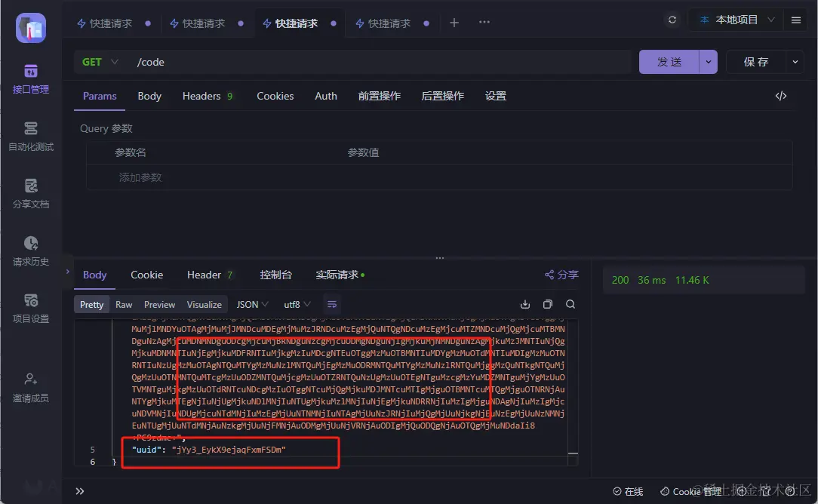
Task: Switch to the request Headers tab
Action: coord(207,96)
